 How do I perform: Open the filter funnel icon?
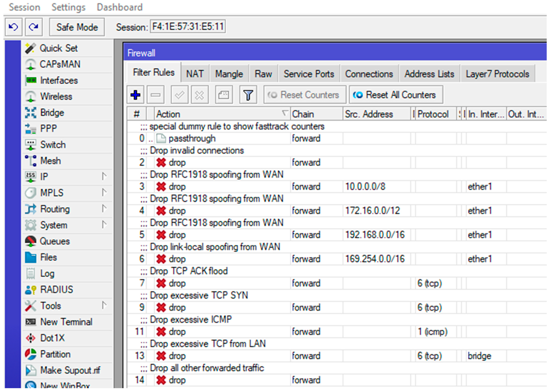click(248, 95)
